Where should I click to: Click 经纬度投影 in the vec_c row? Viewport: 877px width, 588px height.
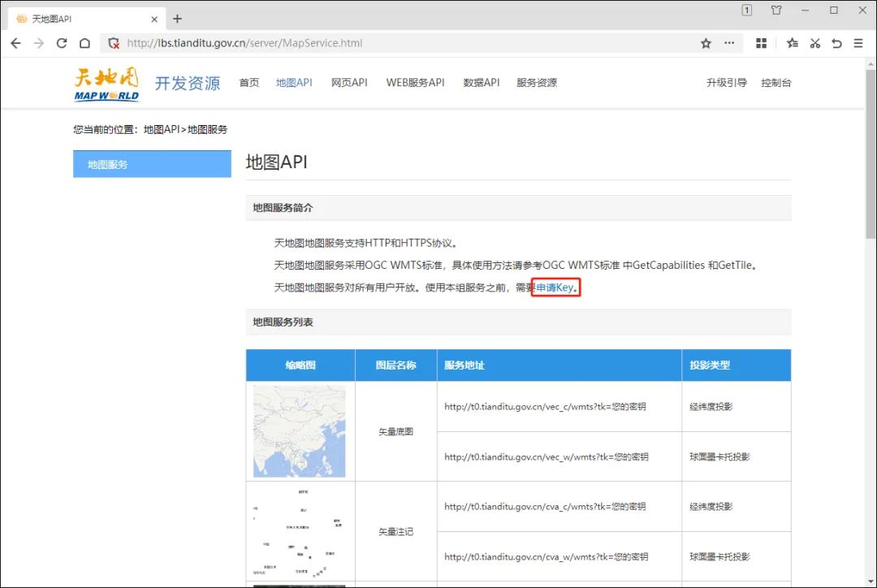pos(711,407)
